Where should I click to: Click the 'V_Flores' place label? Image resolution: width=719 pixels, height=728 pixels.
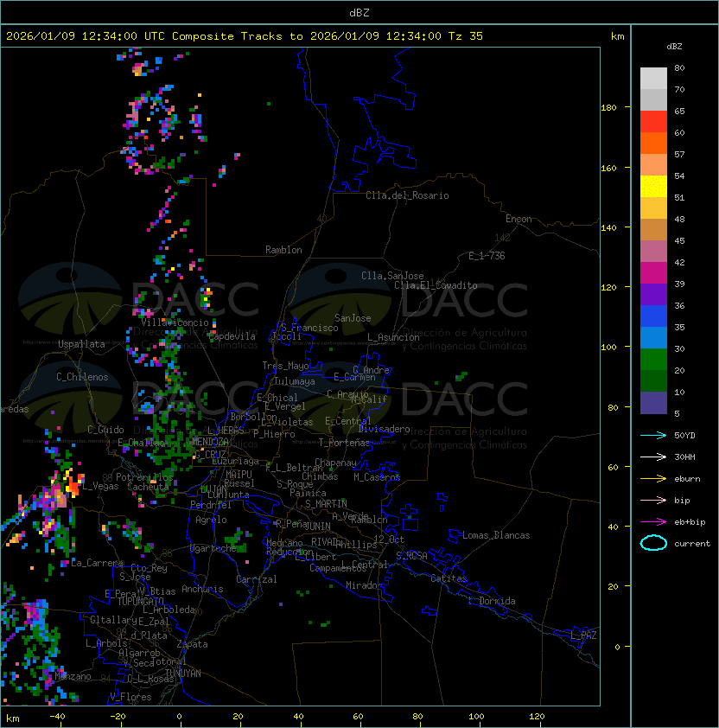[x=130, y=698]
